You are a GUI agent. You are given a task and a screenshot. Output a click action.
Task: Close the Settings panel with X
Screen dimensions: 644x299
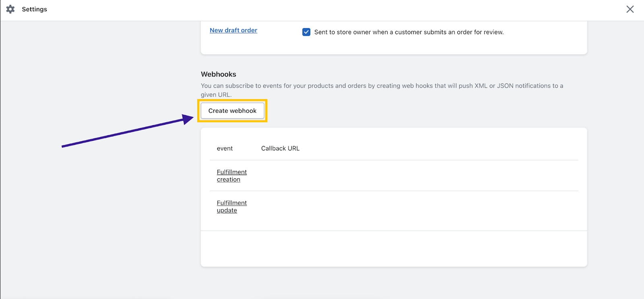click(630, 9)
